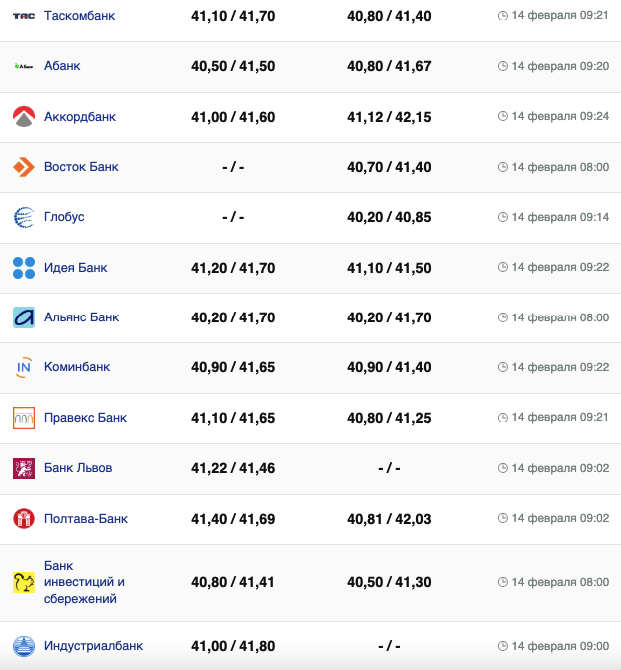Screen dimensions: 621x670
Task: Open the Идея Банк link
Action: 75,268
